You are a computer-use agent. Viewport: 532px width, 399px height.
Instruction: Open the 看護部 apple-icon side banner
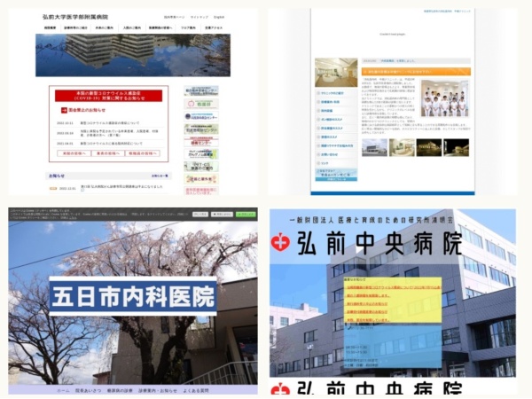coord(201,104)
